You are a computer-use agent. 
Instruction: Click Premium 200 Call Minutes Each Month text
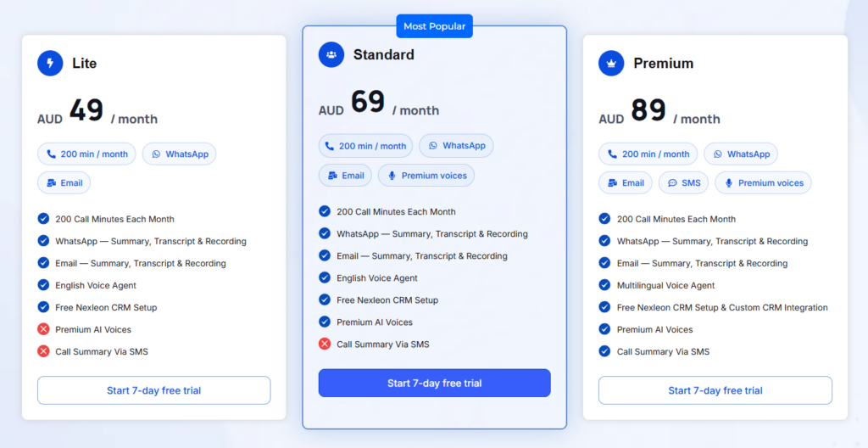676,219
